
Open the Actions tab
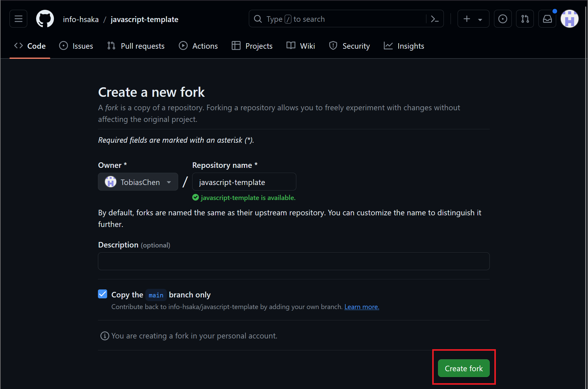tap(198, 46)
